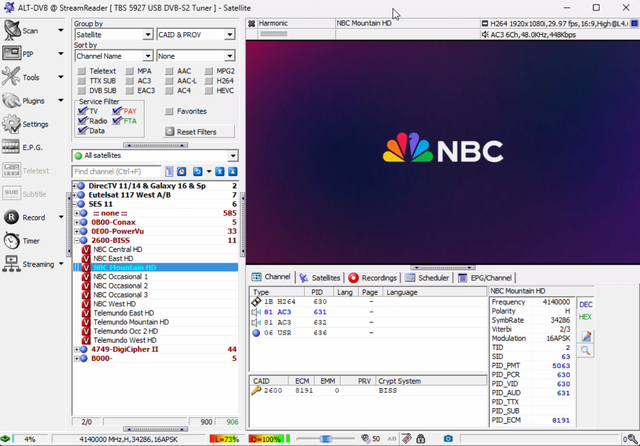Enable the Teletext filter checkbox
The height and width of the screenshot is (446, 640).
point(82,71)
